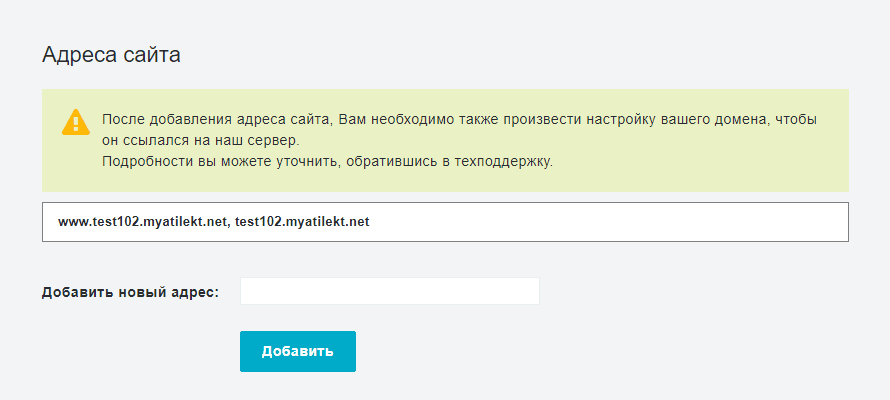The width and height of the screenshot is (890, 400).
Task: Focus the new address input field
Action: 389,291
